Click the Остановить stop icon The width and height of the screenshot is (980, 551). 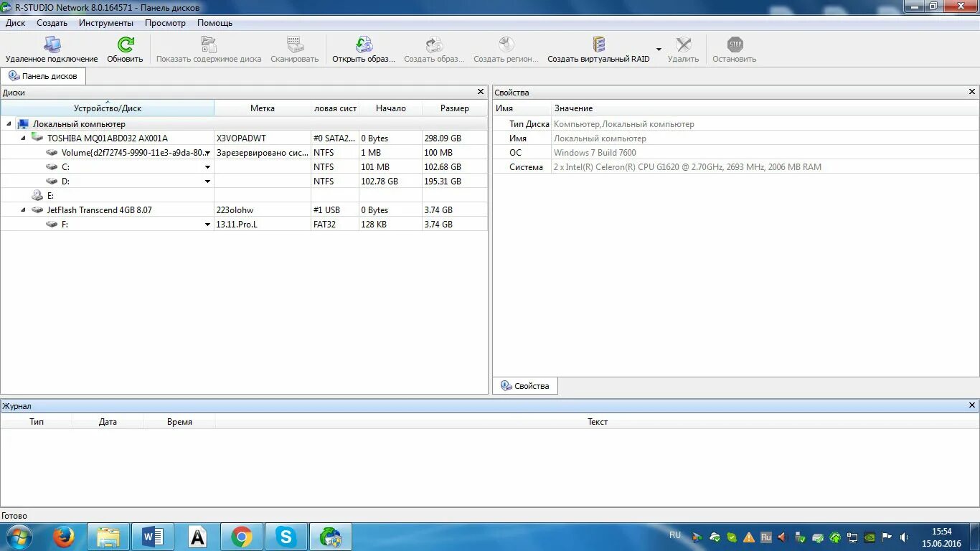pos(735,45)
